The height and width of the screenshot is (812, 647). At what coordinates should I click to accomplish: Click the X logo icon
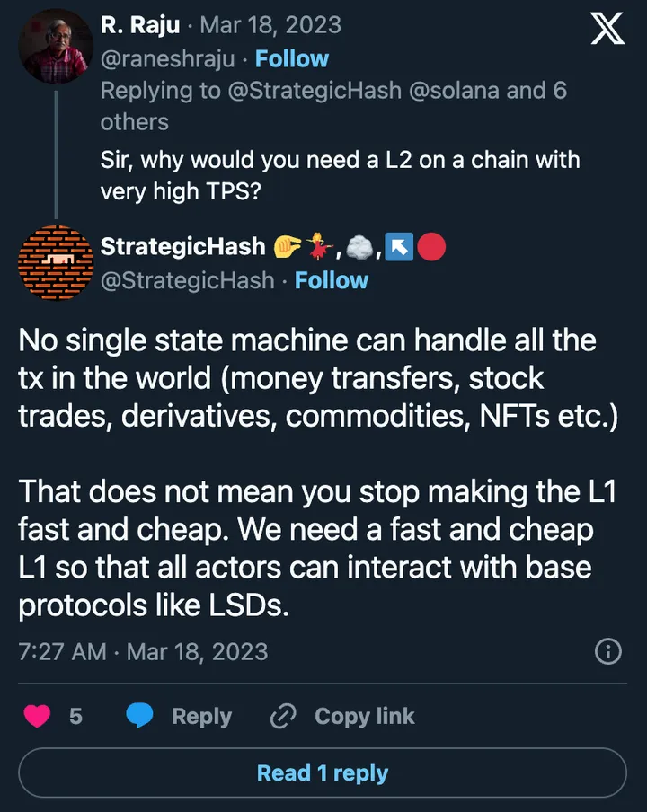[607, 29]
